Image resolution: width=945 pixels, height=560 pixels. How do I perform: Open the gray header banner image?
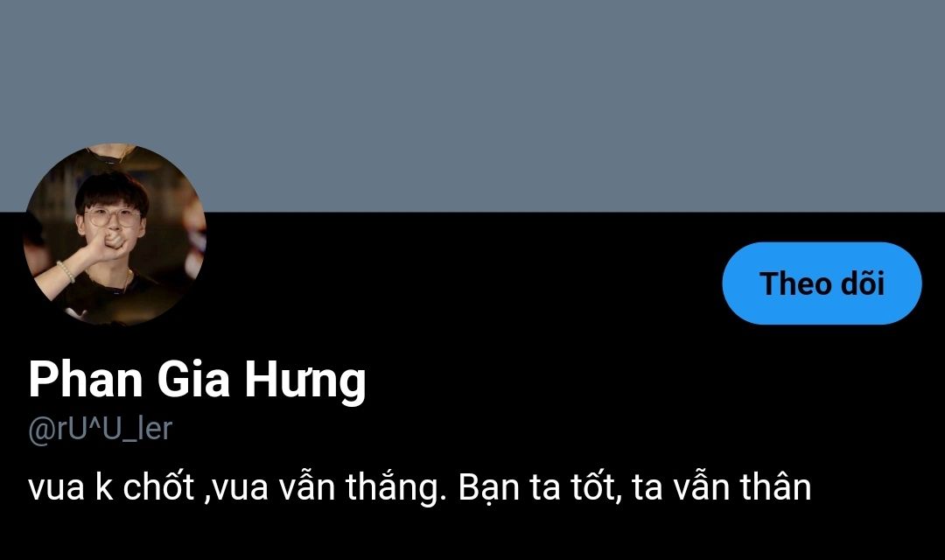pos(472,106)
